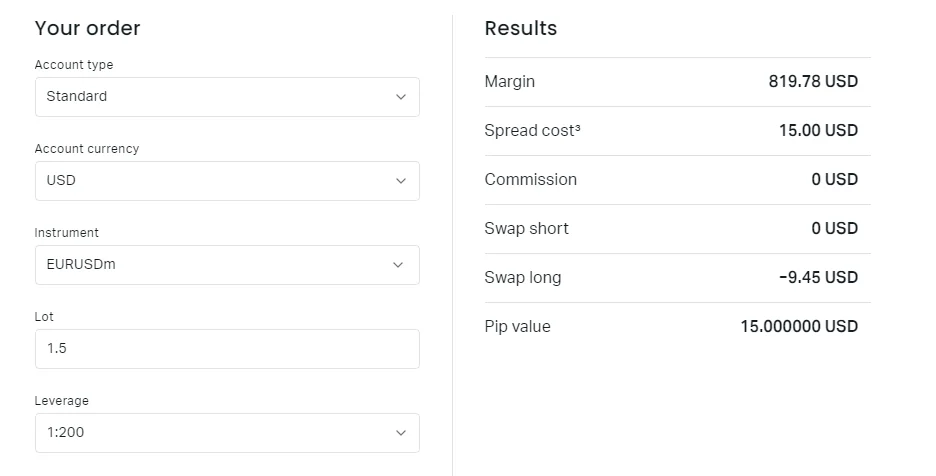This screenshot has height=476, width=936.
Task: Click the Account currency chevron arrow
Action: click(401, 181)
